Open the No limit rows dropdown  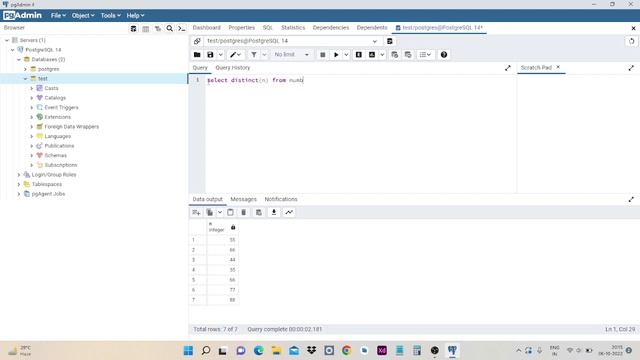tap(291, 55)
